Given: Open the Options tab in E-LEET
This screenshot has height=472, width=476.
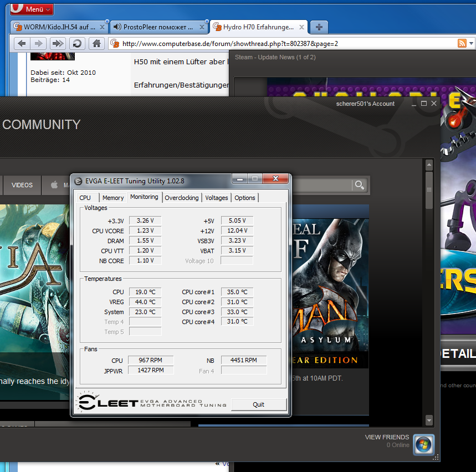Looking at the screenshot, I should click(245, 198).
